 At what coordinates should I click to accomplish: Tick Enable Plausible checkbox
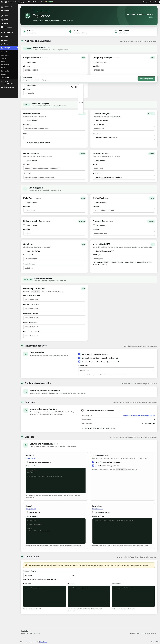tap(94, 120)
